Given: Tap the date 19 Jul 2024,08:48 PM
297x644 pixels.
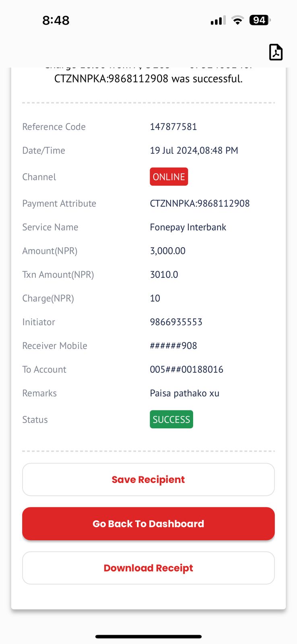Looking at the screenshot, I should [x=194, y=151].
